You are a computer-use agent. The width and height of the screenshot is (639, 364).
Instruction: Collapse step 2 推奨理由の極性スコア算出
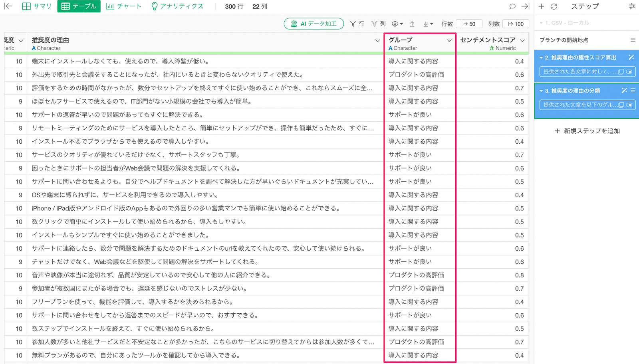coord(542,57)
